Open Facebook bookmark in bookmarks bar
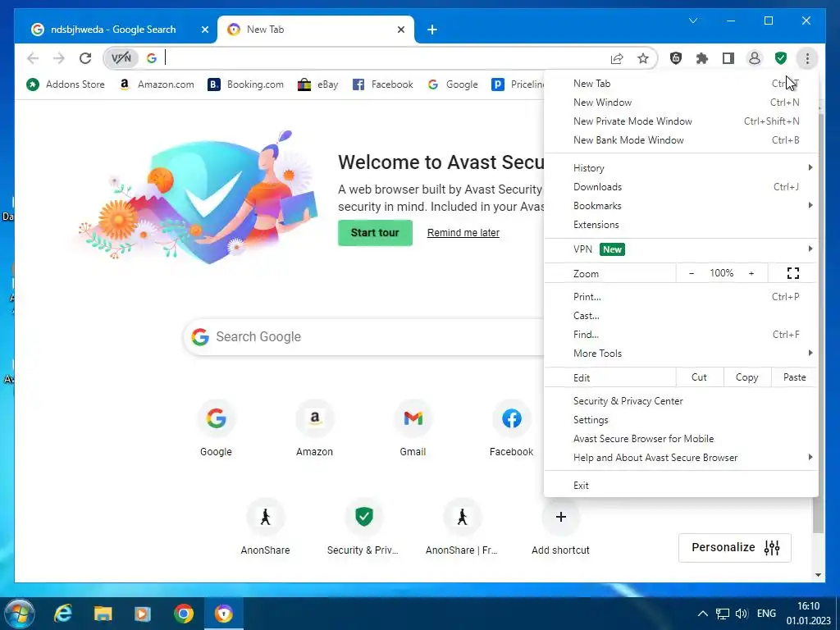Screen dimensions: 840x630 point(383,84)
